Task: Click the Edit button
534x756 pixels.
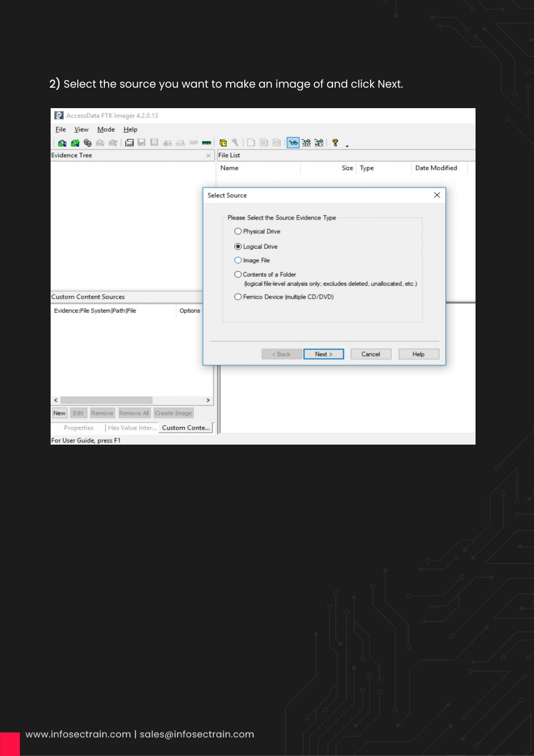Action: (78, 413)
